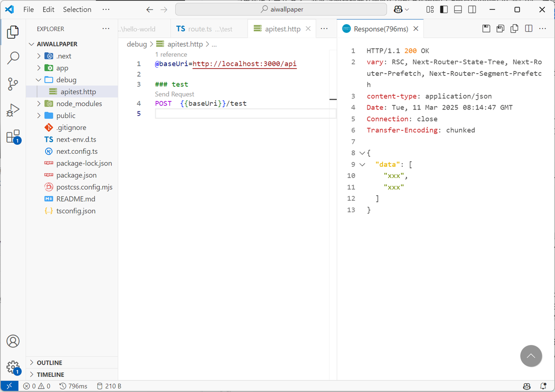Click the aiwallpaper search box
The height and width of the screenshot is (392, 555).
click(x=281, y=10)
